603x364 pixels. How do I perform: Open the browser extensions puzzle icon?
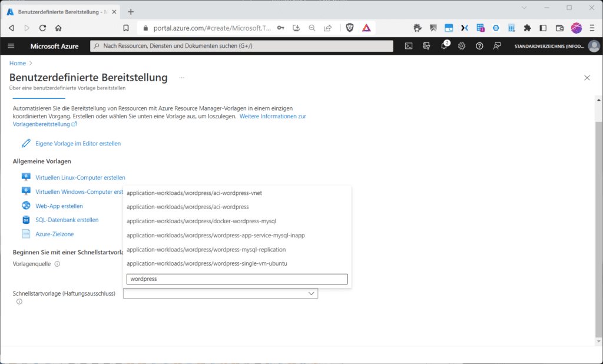pyautogui.click(x=527, y=28)
